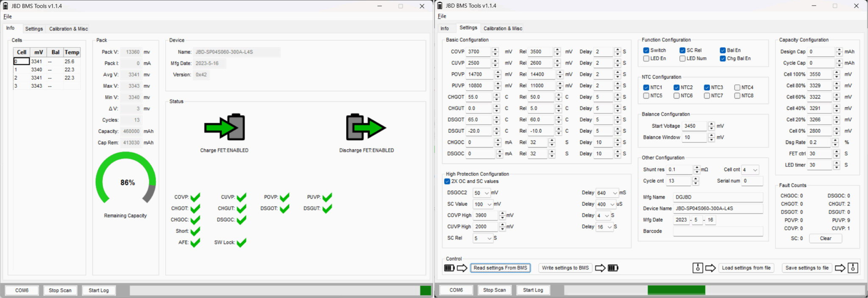
Task: Click the green checkmark beside SW Lock
Action: click(x=241, y=243)
